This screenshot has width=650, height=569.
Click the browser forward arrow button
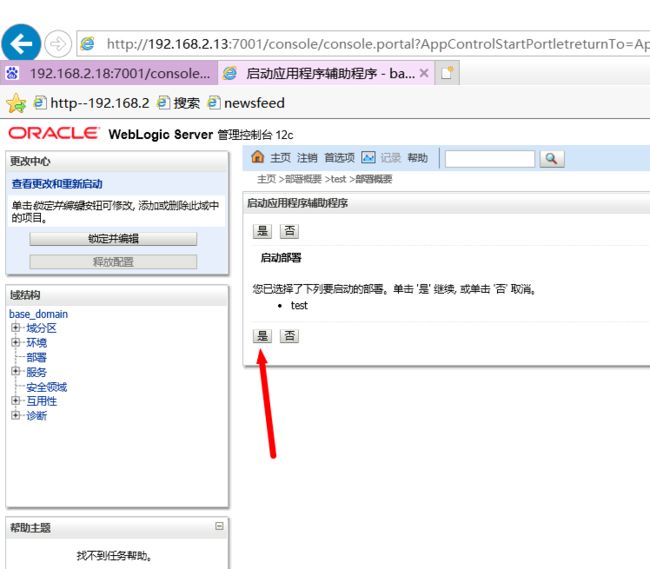(58, 44)
